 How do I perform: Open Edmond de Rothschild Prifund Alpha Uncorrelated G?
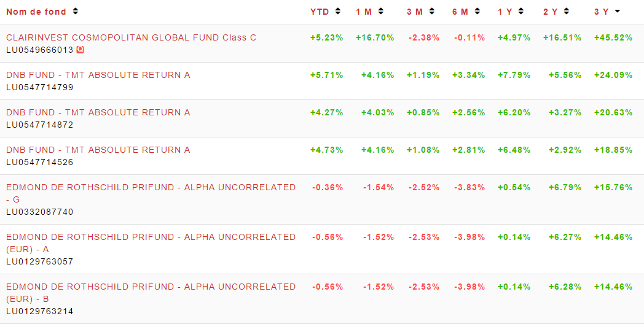click(151, 193)
